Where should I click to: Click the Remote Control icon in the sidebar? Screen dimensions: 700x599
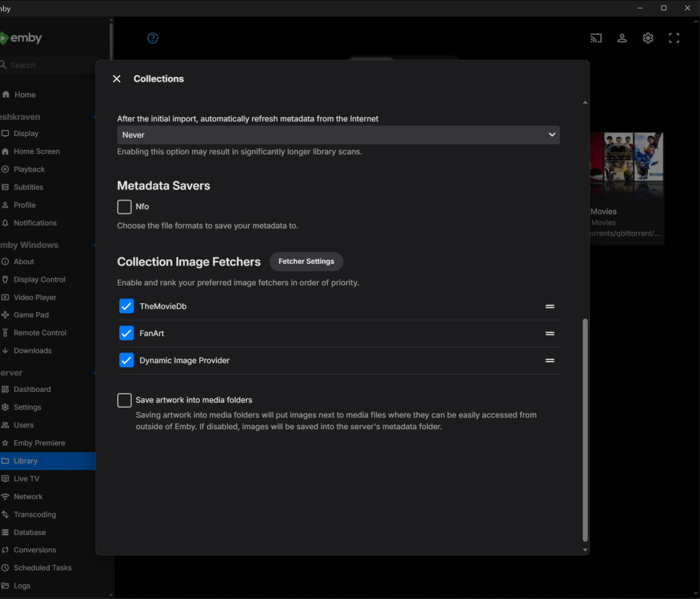click(x=5, y=333)
